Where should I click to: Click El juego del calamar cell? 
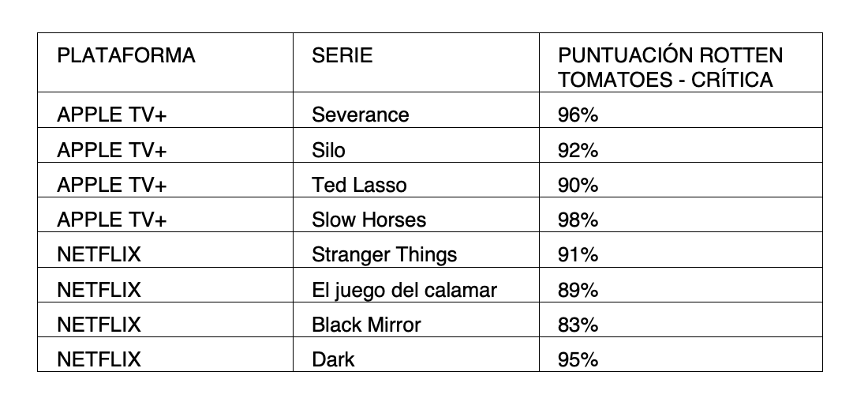coord(416,285)
